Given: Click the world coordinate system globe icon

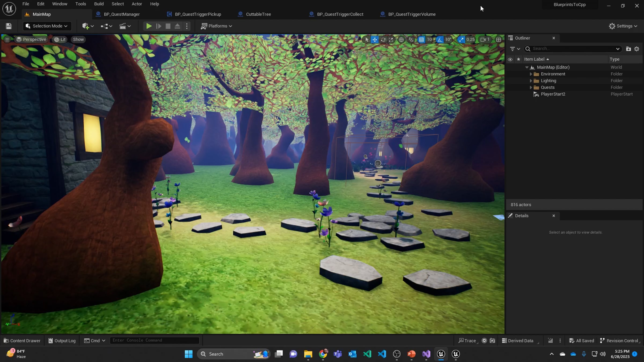Looking at the screenshot, I should coord(401,40).
